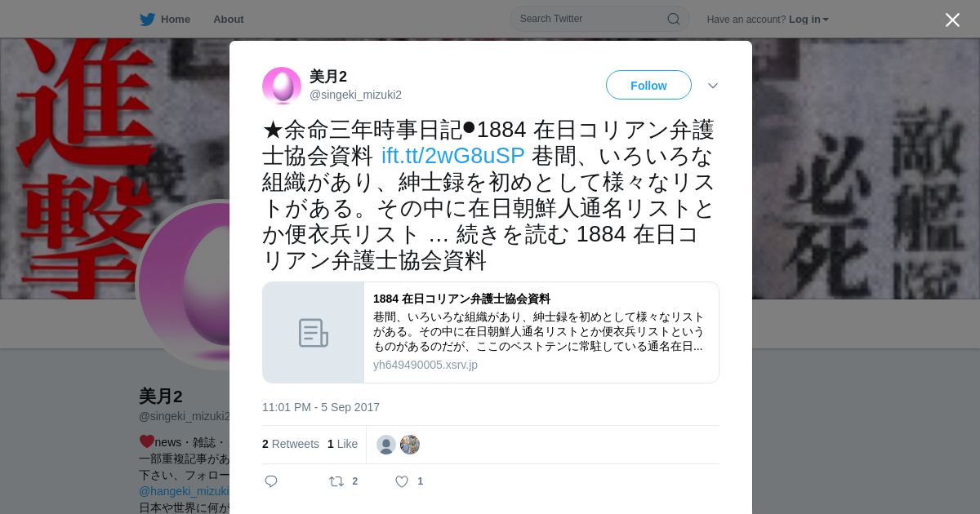
Task: Open the article card document icon
Action: [x=314, y=333]
